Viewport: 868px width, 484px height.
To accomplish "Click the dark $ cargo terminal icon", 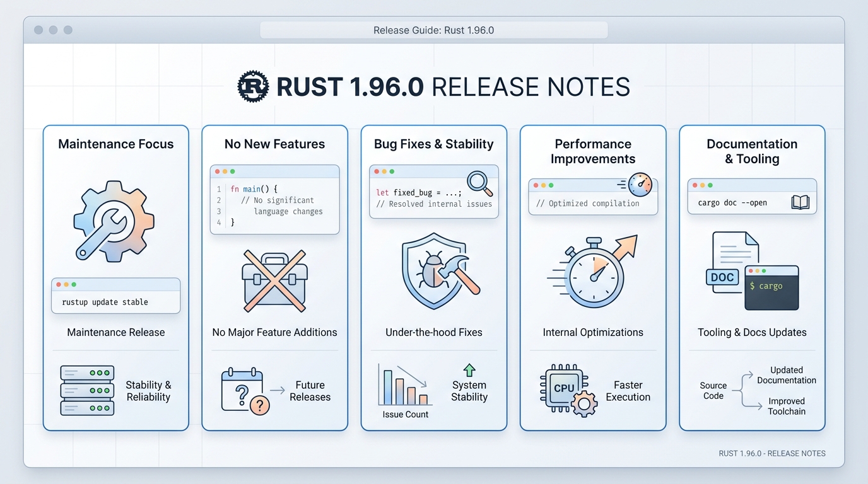I will (771, 287).
